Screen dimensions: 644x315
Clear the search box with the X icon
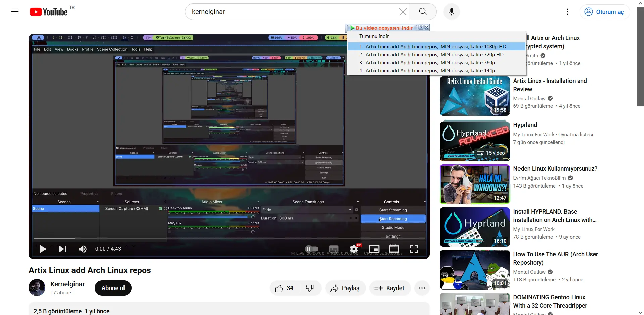403,12
